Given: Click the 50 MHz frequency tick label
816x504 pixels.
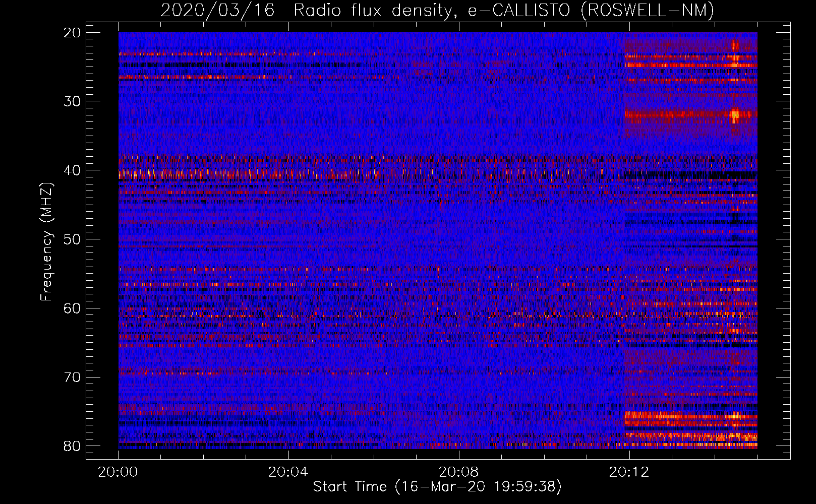Looking at the screenshot, I should [x=73, y=239].
